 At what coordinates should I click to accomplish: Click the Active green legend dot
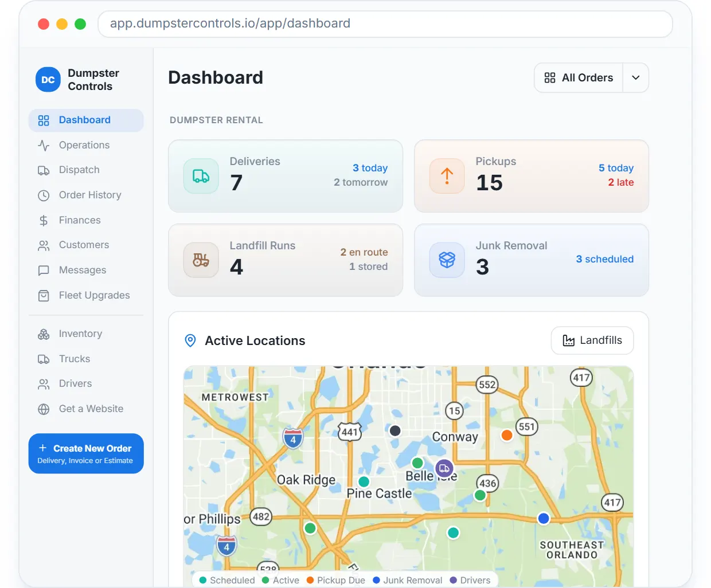(265, 580)
